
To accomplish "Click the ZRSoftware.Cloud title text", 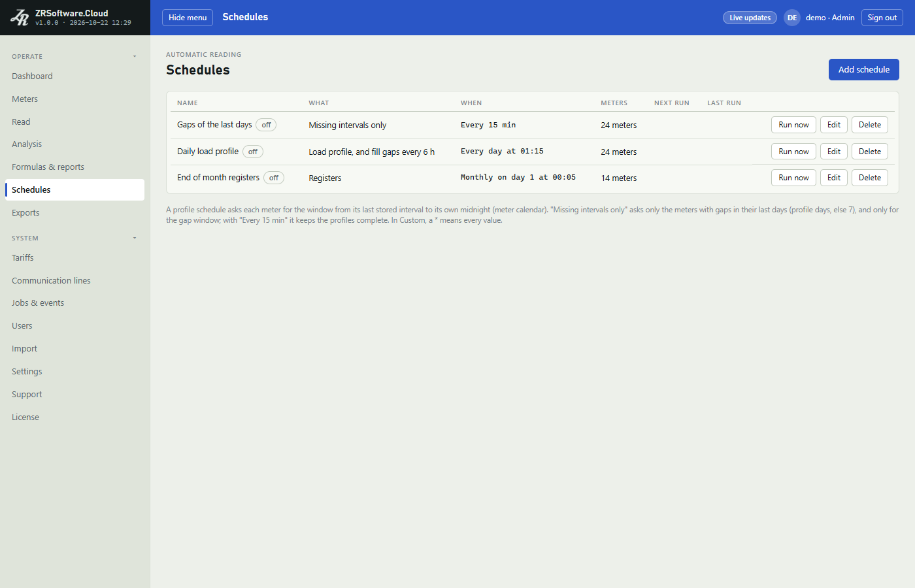I will (x=72, y=13).
